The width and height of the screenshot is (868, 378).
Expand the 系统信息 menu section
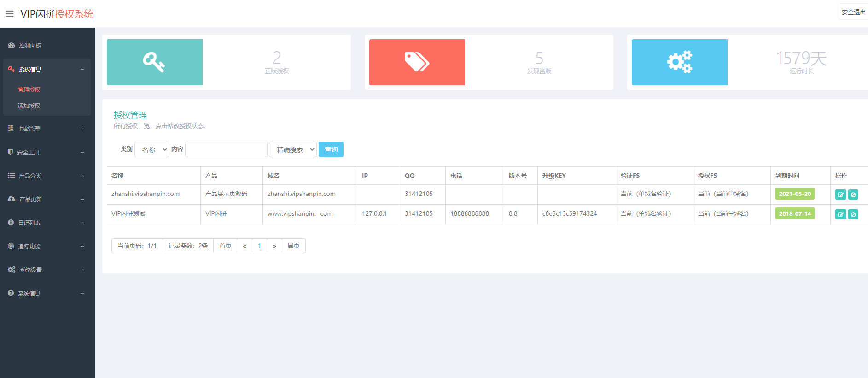[x=82, y=293]
